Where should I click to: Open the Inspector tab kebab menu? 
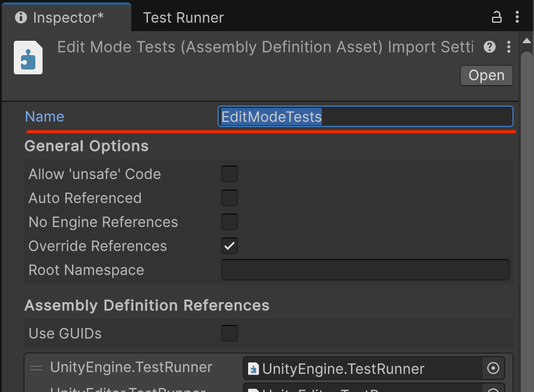517,17
